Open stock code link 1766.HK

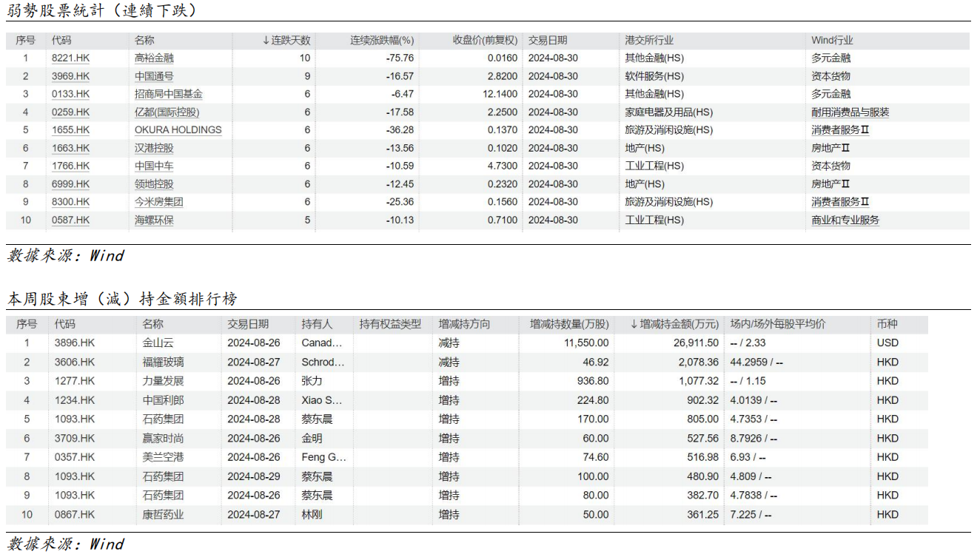point(70,166)
